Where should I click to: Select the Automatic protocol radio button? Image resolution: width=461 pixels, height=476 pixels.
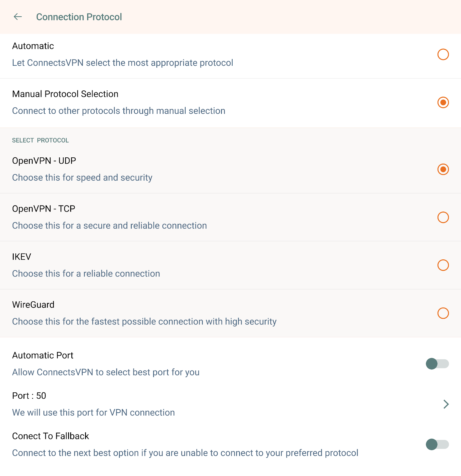[443, 54]
